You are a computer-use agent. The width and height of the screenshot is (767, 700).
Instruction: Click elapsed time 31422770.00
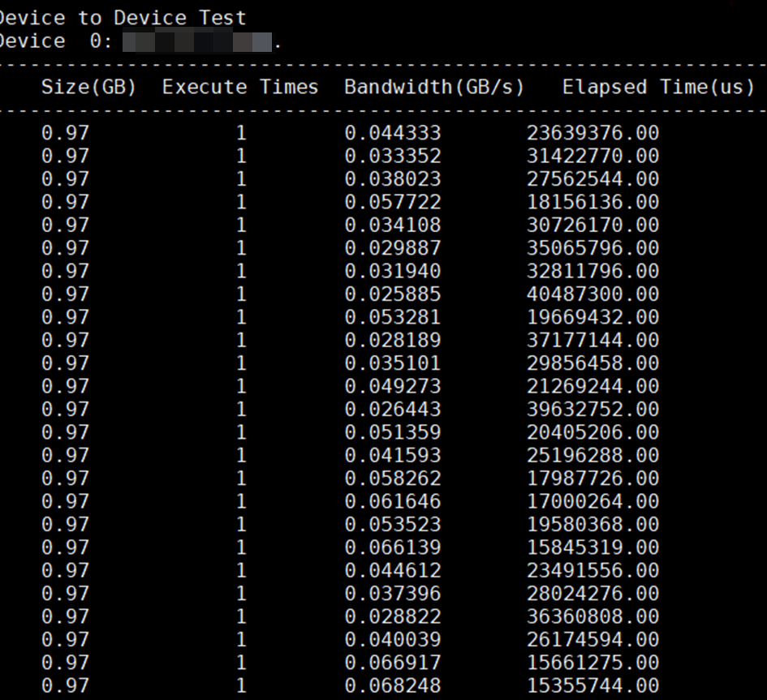pos(592,156)
